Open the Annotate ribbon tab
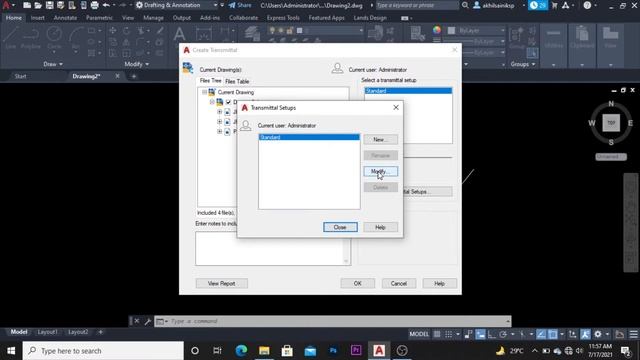The width and height of the screenshot is (640, 360). [x=65, y=18]
